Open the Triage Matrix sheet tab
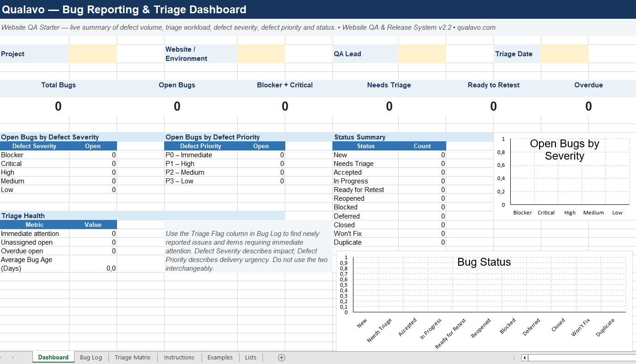This screenshot has height=364, width=636. click(x=133, y=358)
